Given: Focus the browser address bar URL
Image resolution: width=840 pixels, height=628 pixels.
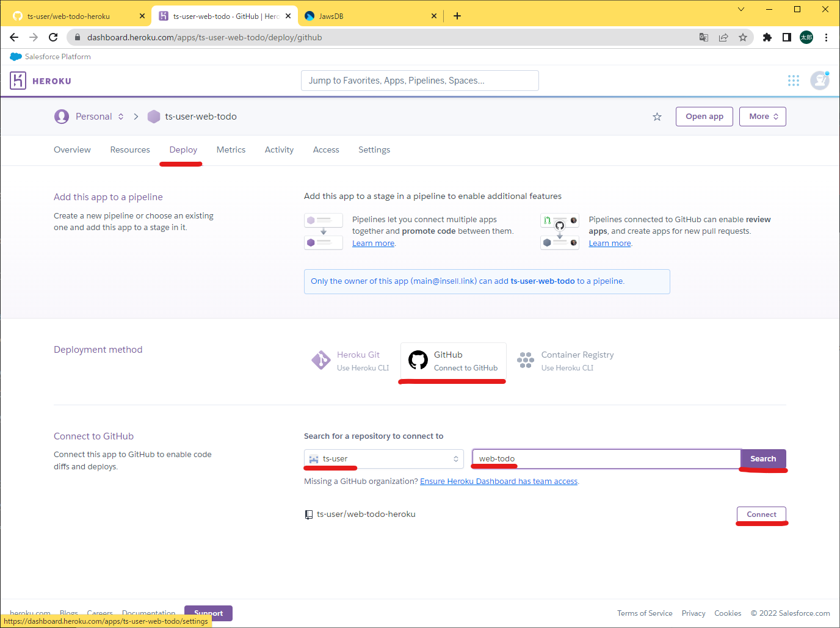Looking at the screenshot, I should pos(205,37).
